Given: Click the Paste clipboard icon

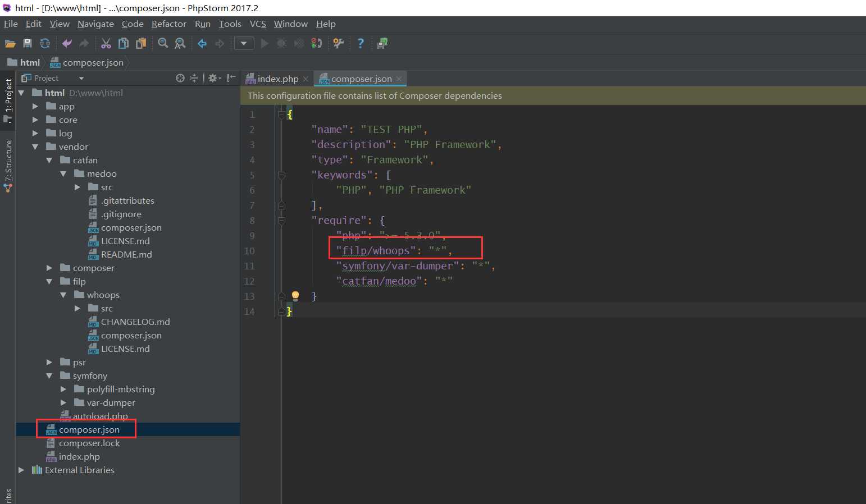Looking at the screenshot, I should point(141,43).
